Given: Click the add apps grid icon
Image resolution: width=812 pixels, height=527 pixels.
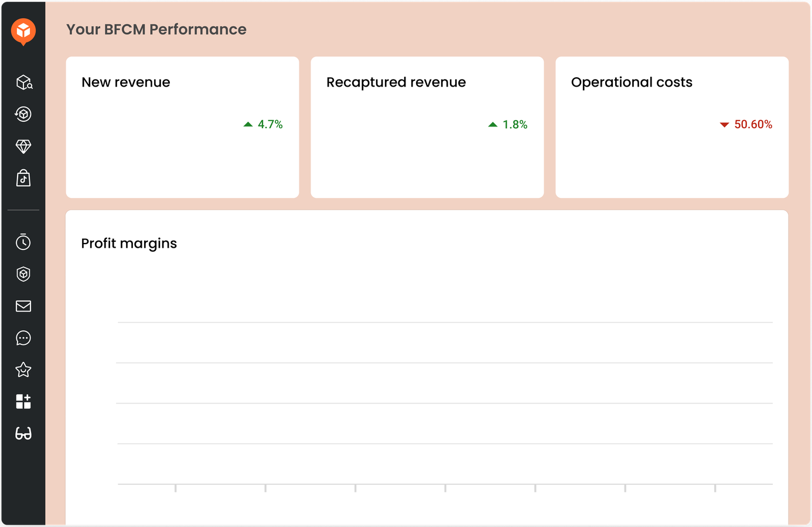Looking at the screenshot, I should [x=23, y=402].
